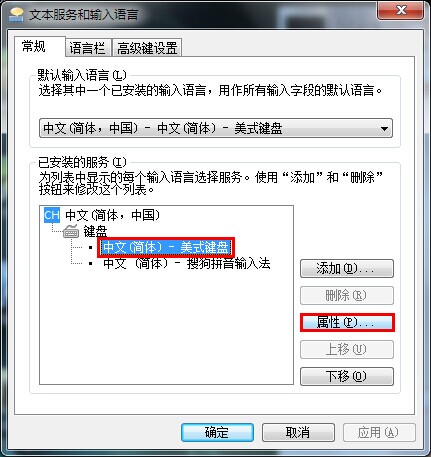The width and height of the screenshot is (431, 457).
Task: Click the keyboard icon in services tree
Action: click(71, 231)
